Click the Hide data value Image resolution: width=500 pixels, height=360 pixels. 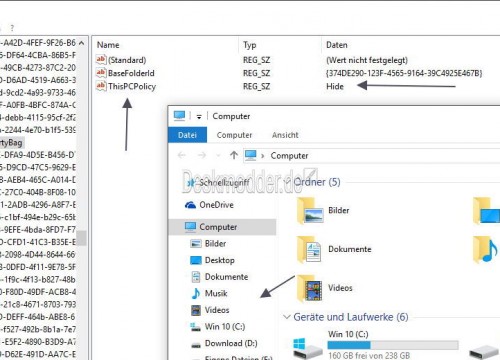[335, 86]
